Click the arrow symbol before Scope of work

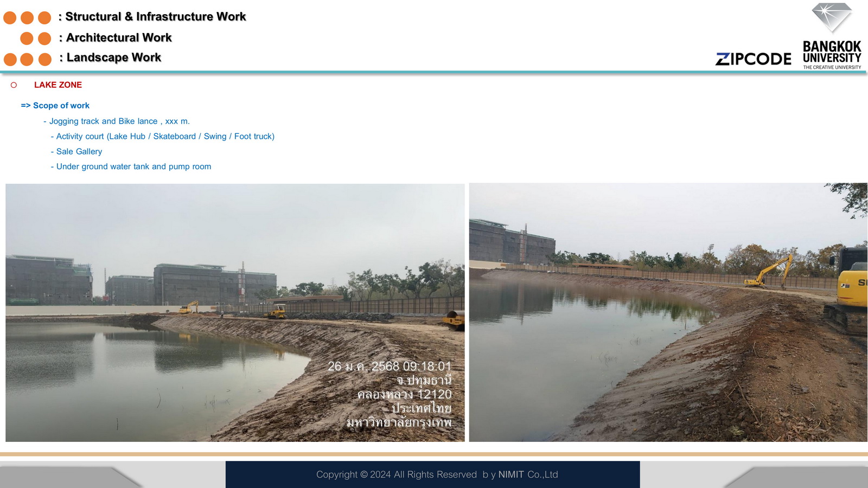click(25, 106)
